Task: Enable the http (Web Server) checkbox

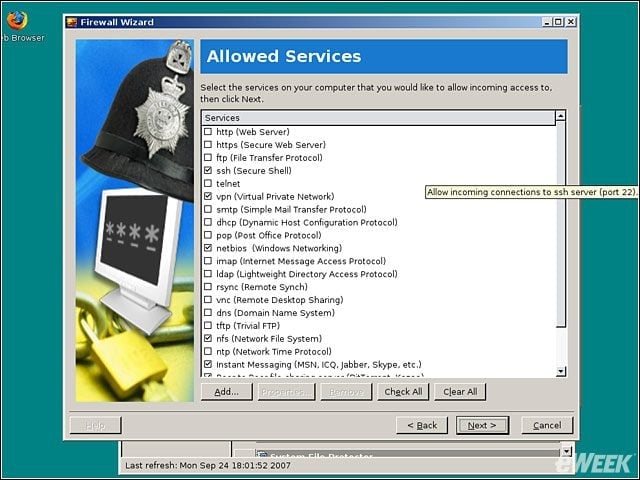Action: 208,131
